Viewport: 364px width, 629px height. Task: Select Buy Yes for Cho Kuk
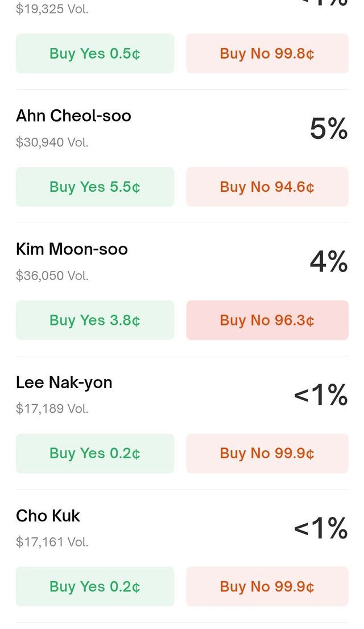click(x=95, y=586)
